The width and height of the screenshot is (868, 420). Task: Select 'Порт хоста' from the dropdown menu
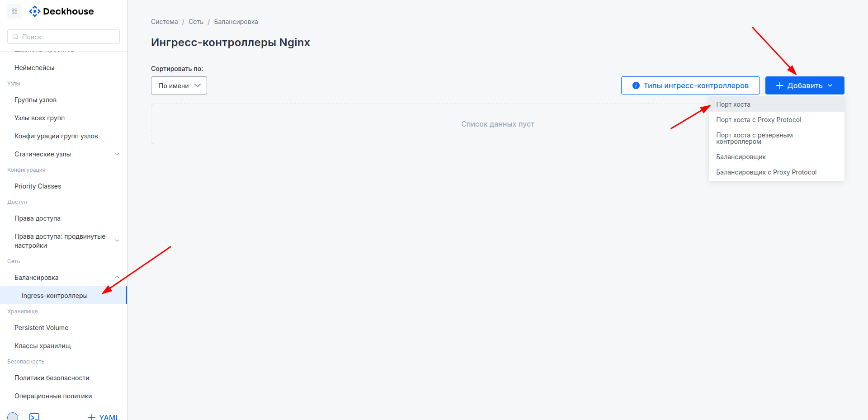[733, 104]
